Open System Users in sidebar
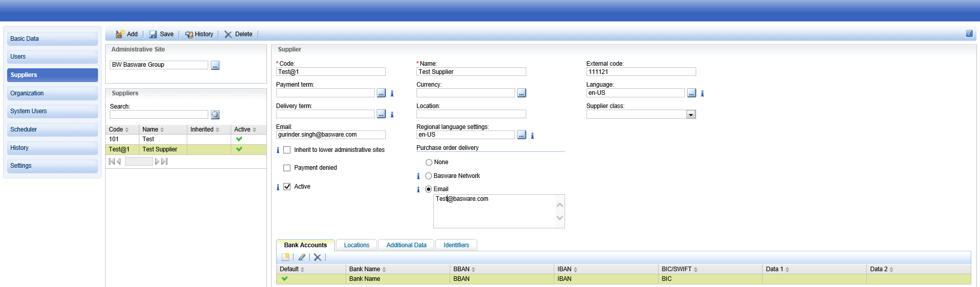The width and height of the screenshot is (980, 287). pyautogui.click(x=53, y=111)
